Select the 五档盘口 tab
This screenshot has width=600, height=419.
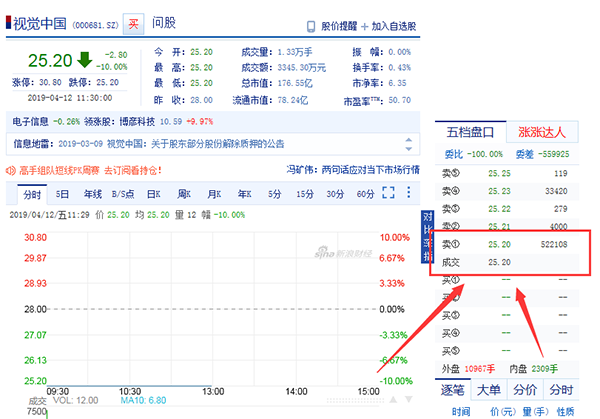tap(471, 131)
